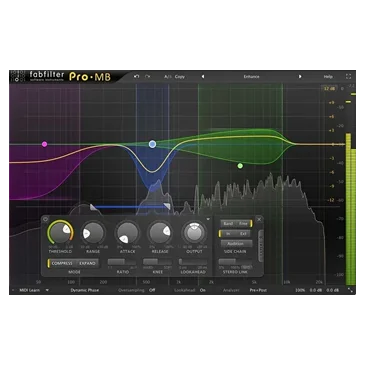The width and height of the screenshot is (365, 365).
Task: Close the band controls panel
Action: (x=259, y=219)
